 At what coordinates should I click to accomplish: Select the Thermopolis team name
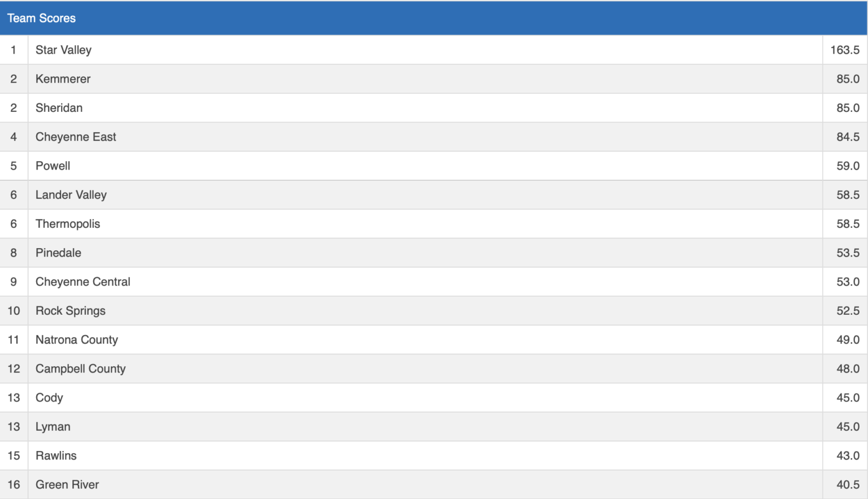pyautogui.click(x=67, y=224)
